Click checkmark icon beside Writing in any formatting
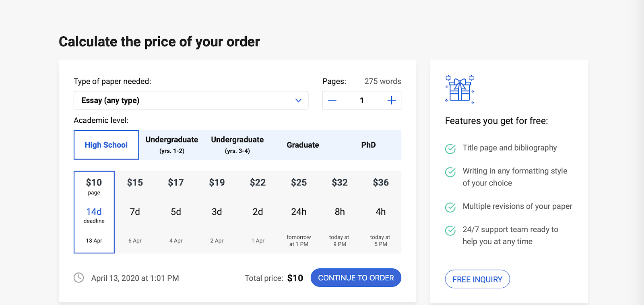Viewport: 644px width, 305px height. [x=450, y=172]
